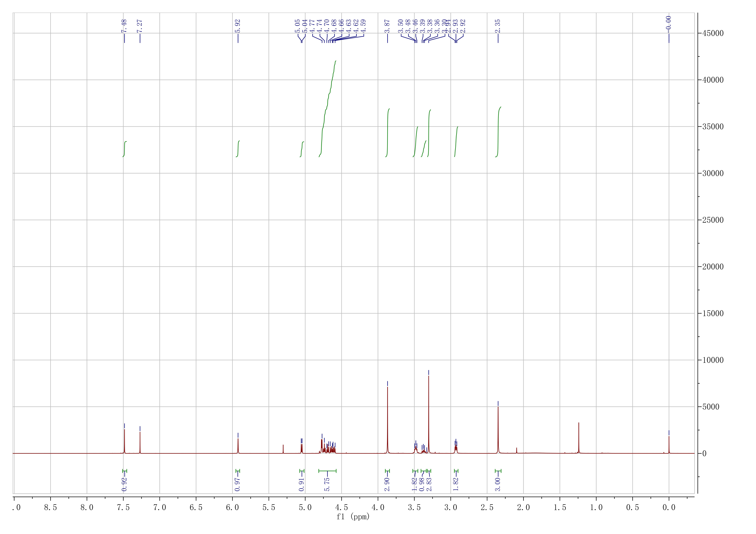
Task: Select the 0.00 reference peak label
Action: (x=668, y=22)
